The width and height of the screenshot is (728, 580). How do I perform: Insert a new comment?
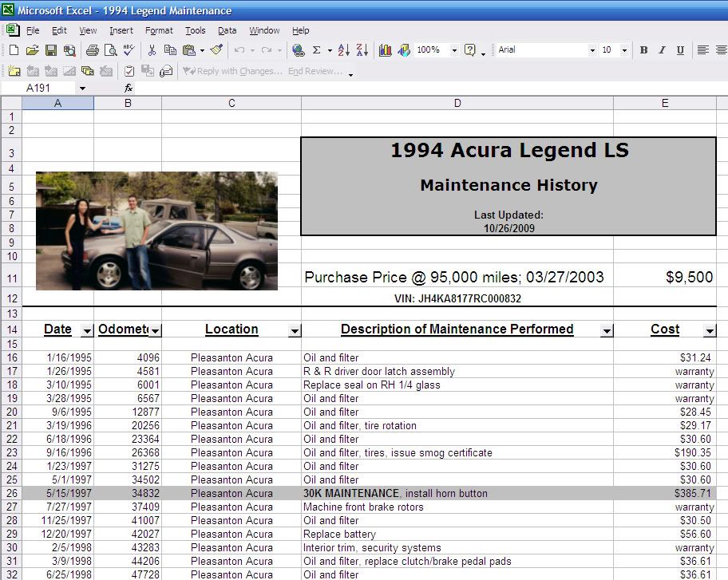14,71
